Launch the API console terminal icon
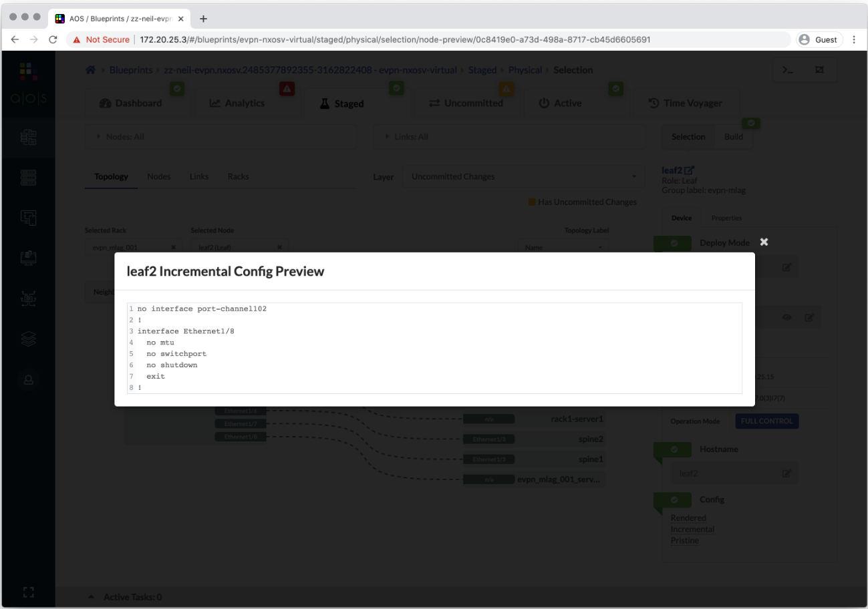Image resolution: width=868 pixels, height=609 pixels. click(x=788, y=69)
